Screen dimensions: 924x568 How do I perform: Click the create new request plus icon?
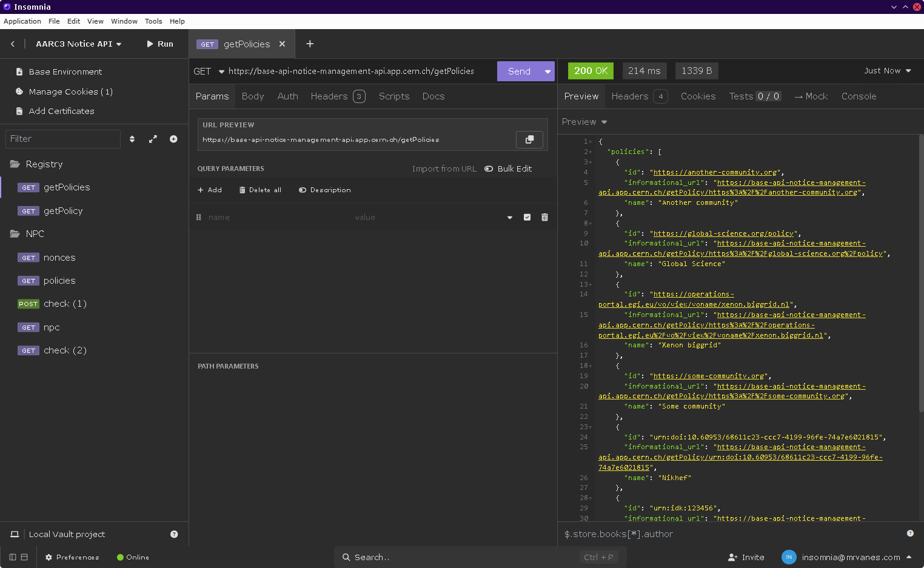pos(173,139)
